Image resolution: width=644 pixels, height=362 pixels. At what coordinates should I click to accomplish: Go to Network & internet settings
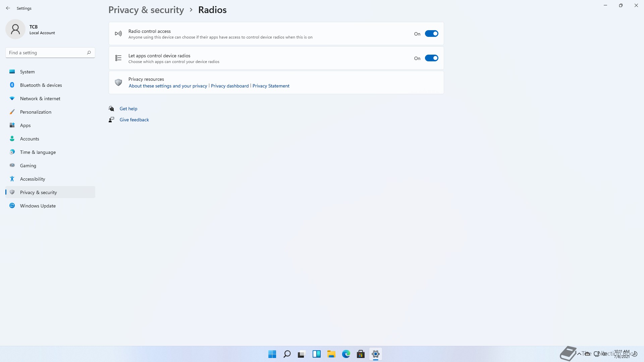click(x=50, y=98)
